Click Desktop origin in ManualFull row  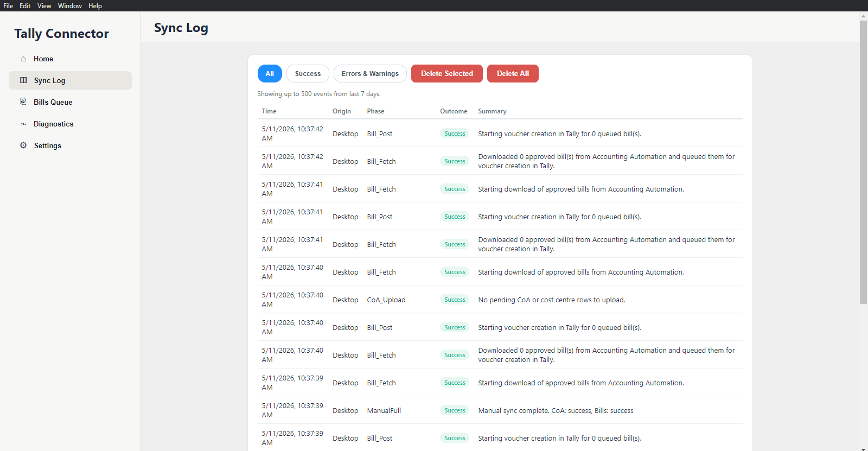coord(345,410)
